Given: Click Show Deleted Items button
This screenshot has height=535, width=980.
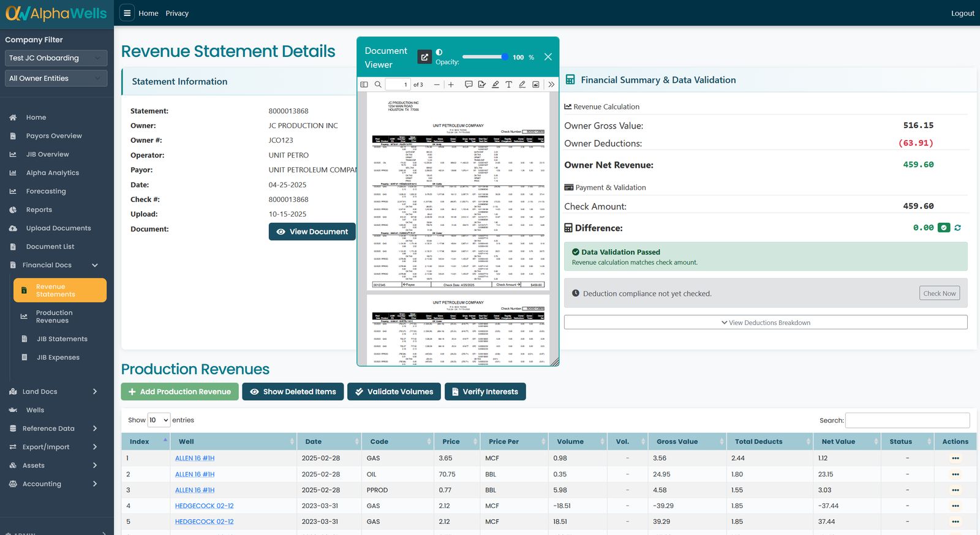Looking at the screenshot, I should tap(293, 392).
